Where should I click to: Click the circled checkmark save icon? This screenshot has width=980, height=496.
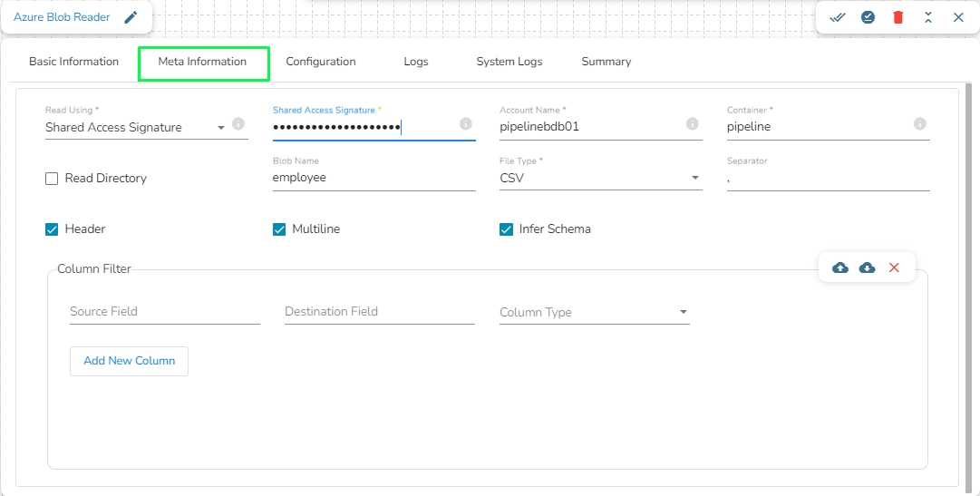868,17
